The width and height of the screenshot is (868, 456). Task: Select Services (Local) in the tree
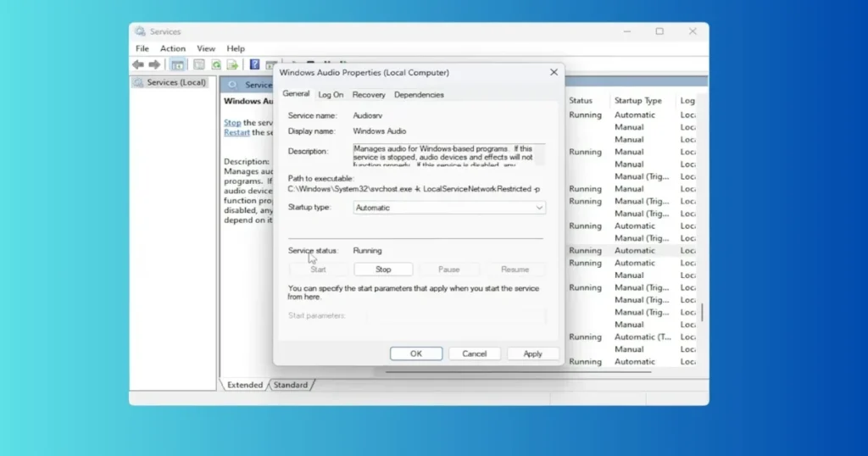click(x=176, y=82)
